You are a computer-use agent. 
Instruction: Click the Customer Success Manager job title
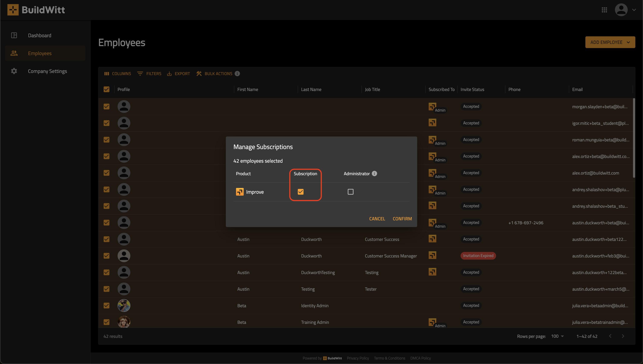[x=391, y=256]
